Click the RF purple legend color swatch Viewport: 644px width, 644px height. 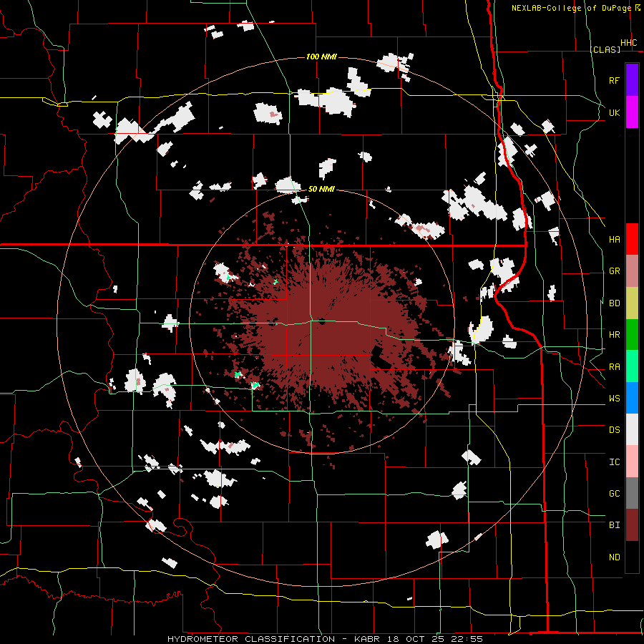click(632, 80)
